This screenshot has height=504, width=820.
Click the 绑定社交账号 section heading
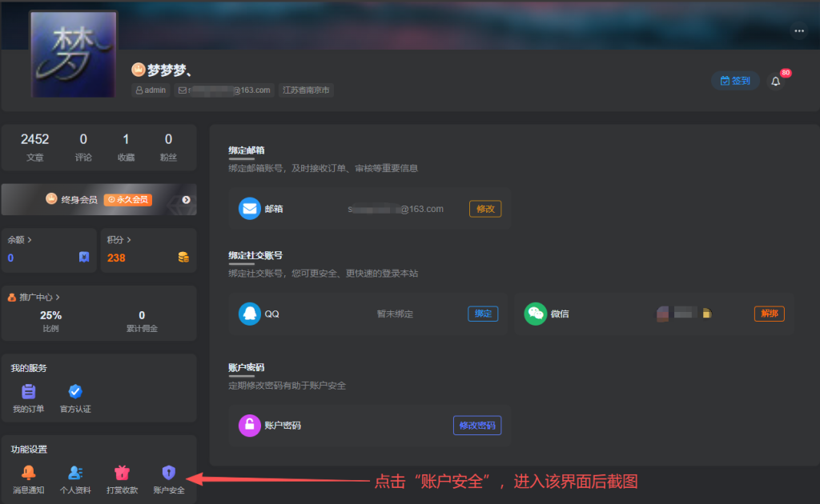pos(255,255)
